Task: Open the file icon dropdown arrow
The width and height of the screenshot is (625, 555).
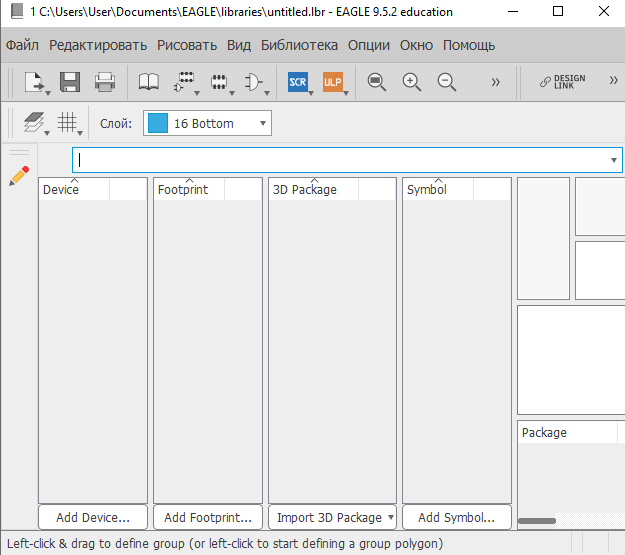Action: coord(48,93)
